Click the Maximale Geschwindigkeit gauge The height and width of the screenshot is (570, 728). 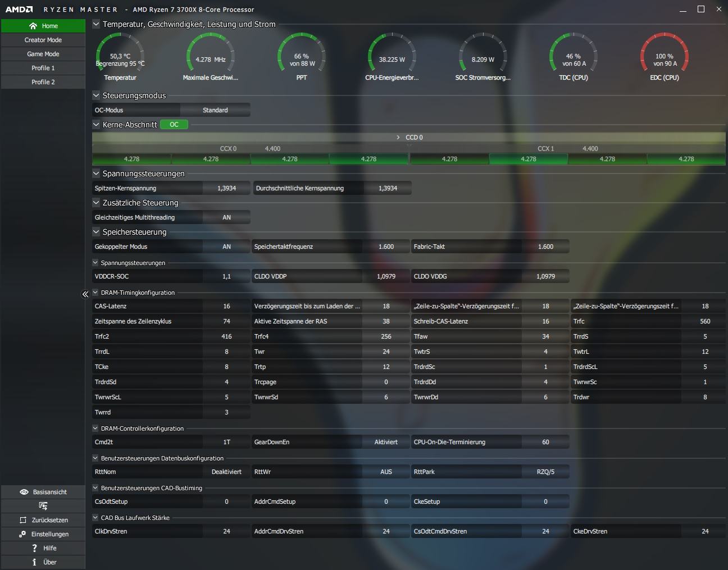pyautogui.click(x=211, y=57)
